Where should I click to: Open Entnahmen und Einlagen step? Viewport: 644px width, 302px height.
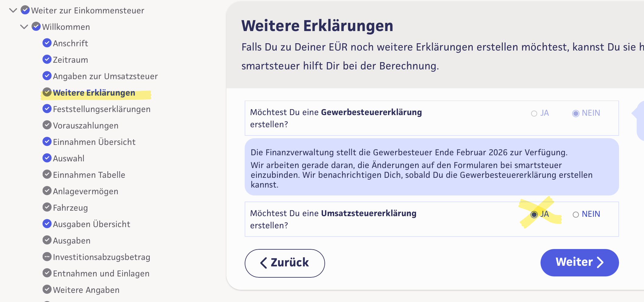click(x=101, y=273)
